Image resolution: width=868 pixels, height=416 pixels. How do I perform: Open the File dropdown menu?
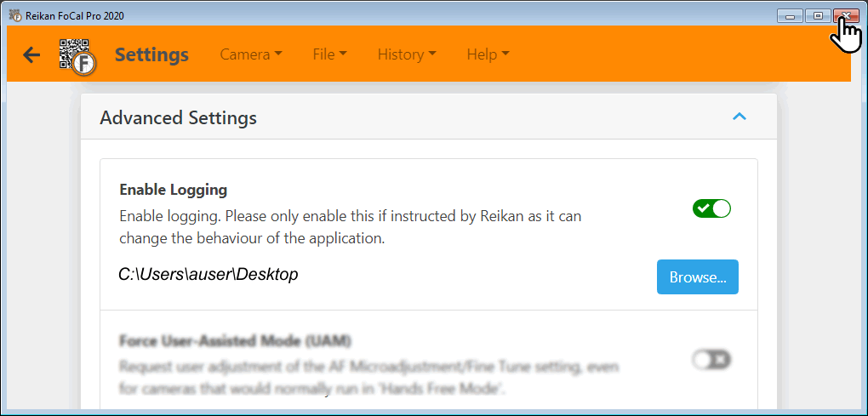(330, 54)
